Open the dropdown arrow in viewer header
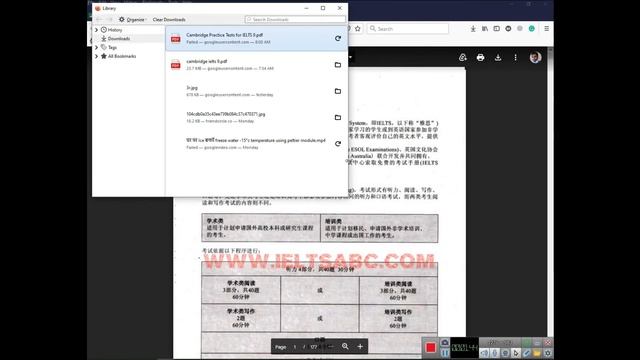 (350, 57)
